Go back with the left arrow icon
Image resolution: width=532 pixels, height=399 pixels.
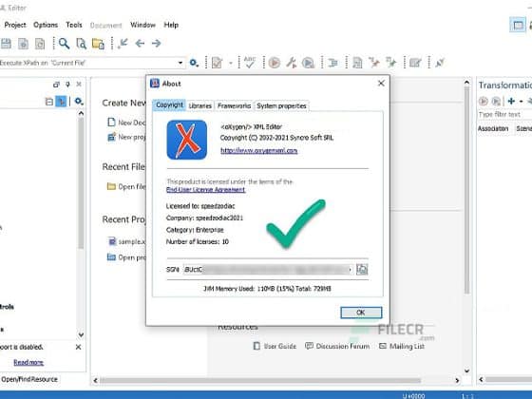[140, 44]
